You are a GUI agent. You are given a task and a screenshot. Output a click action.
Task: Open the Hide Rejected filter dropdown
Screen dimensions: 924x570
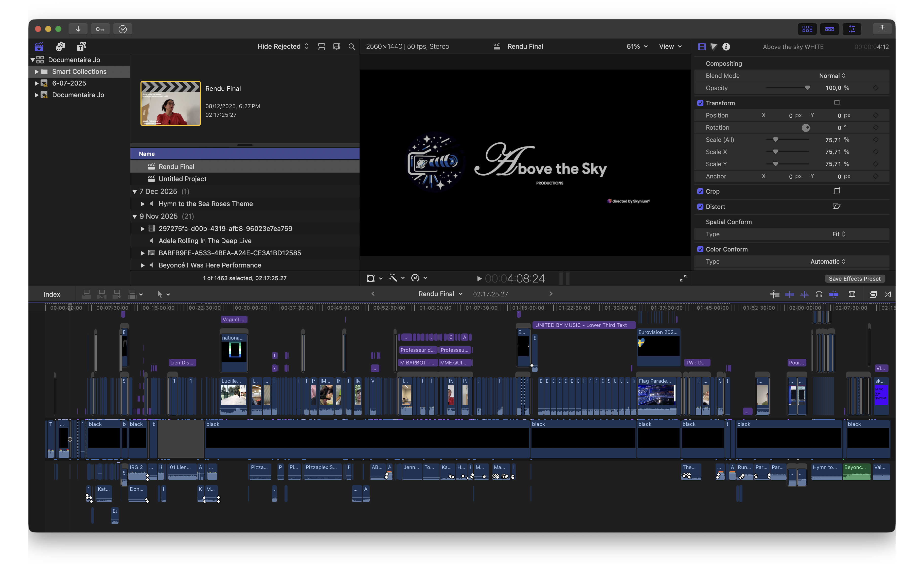283,46
